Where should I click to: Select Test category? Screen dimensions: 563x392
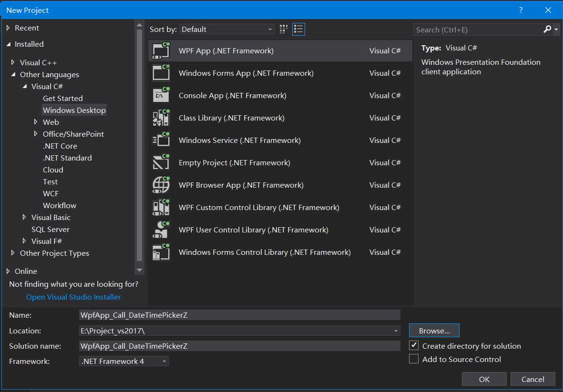[x=50, y=181]
